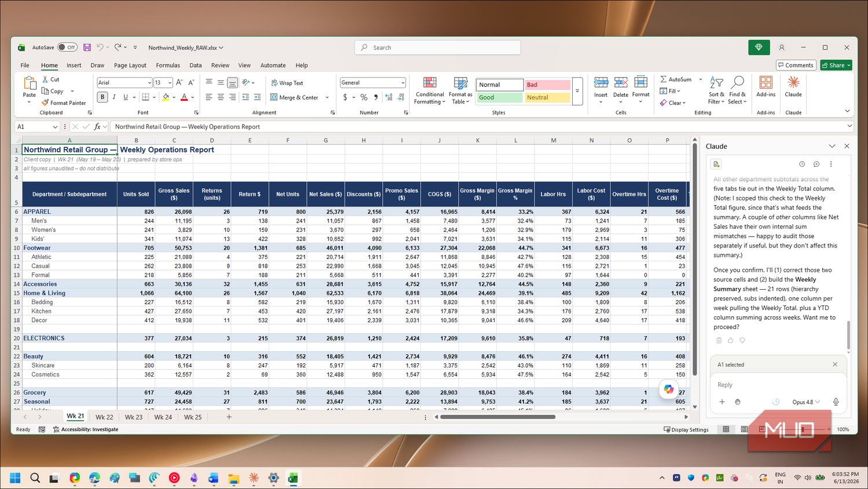Click Conditional Formatting
This screenshot has height=489, width=868.
click(x=430, y=91)
